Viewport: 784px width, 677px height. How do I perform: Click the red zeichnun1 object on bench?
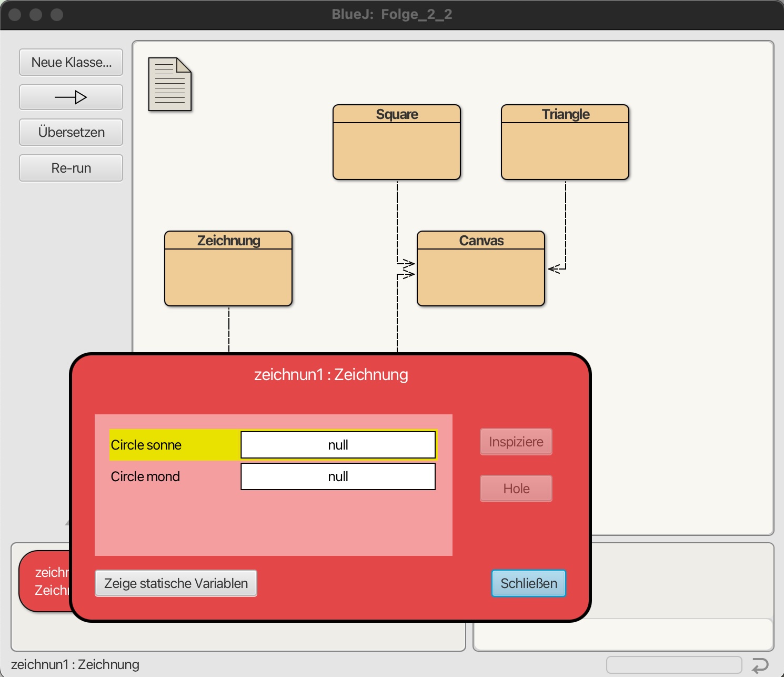(x=45, y=581)
